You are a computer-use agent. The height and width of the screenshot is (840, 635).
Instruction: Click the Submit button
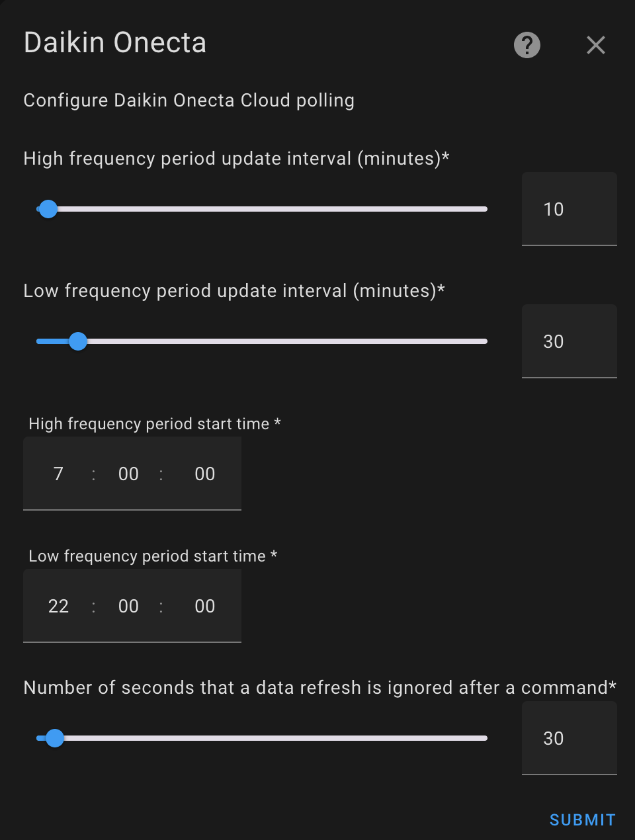(x=582, y=819)
